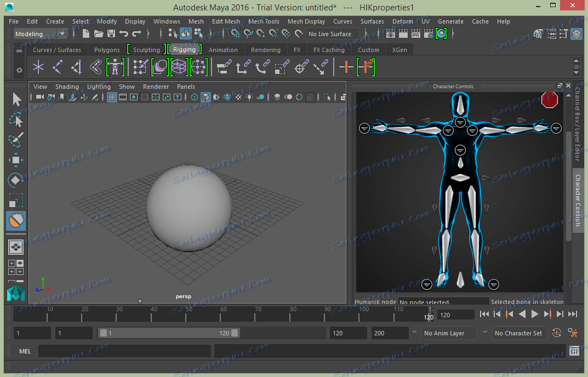
Task: Switch to the Animation shelf tab
Action: tap(223, 50)
